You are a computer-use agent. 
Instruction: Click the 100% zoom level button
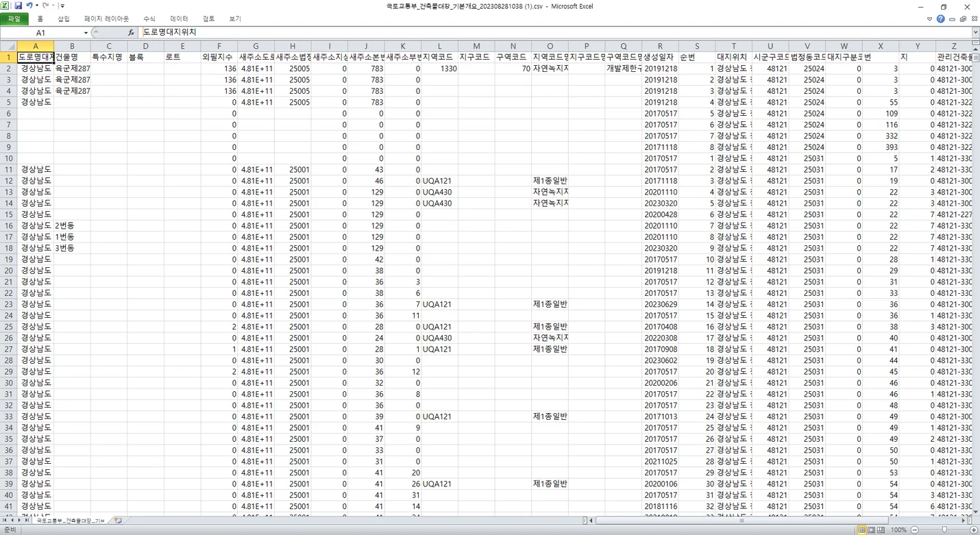coord(898,530)
